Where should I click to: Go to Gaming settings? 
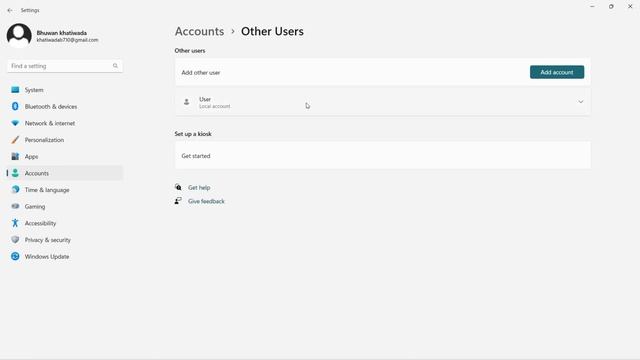click(x=64, y=207)
